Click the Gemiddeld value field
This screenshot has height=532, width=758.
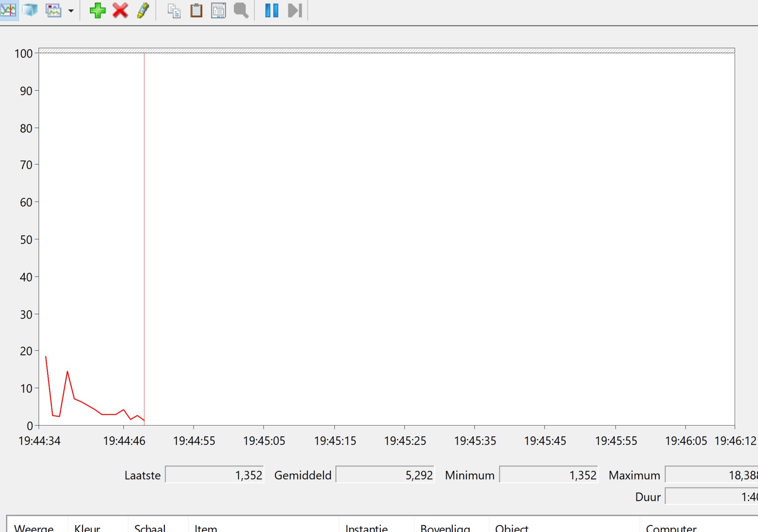(385, 475)
